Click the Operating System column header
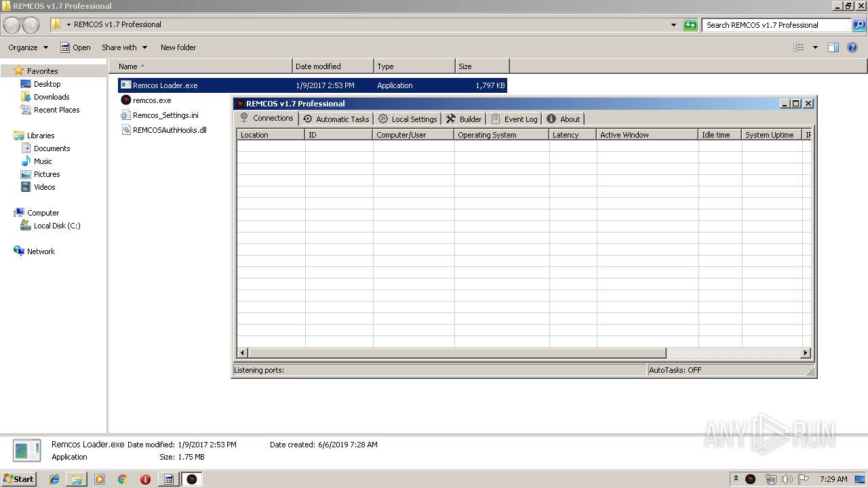Screen dimensions: 868x488 click(x=502, y=135)
